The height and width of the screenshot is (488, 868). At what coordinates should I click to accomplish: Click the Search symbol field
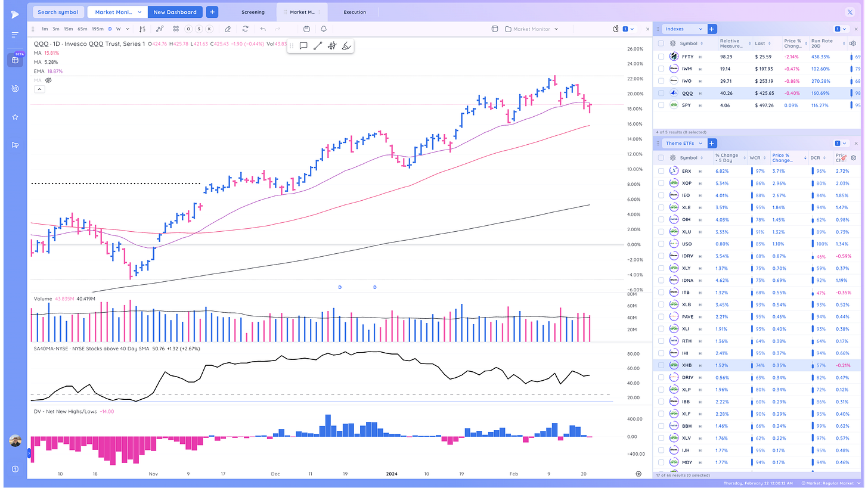coord(58,12)
